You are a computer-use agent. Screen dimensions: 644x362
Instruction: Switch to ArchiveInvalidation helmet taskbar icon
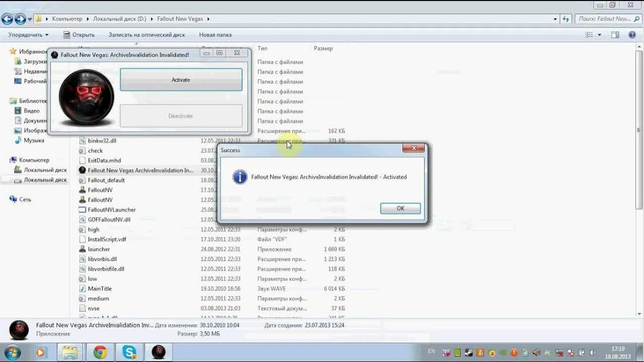pyautogui.click(x=158, y=352)
